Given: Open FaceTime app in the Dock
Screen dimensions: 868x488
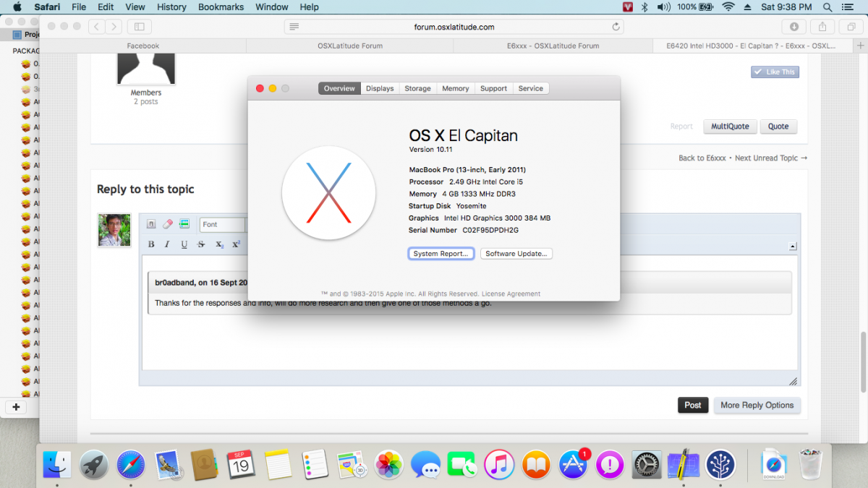Looking at the screenshot, I should click(462, 463).
